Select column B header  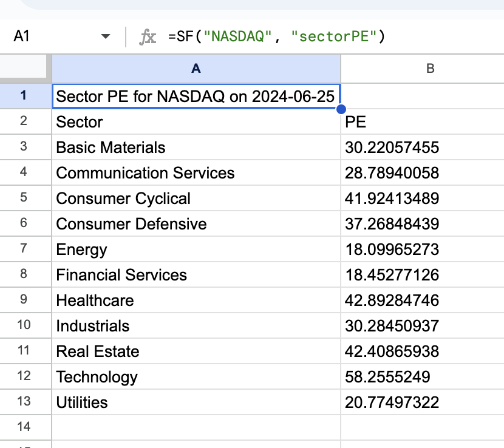coord(423,69)
